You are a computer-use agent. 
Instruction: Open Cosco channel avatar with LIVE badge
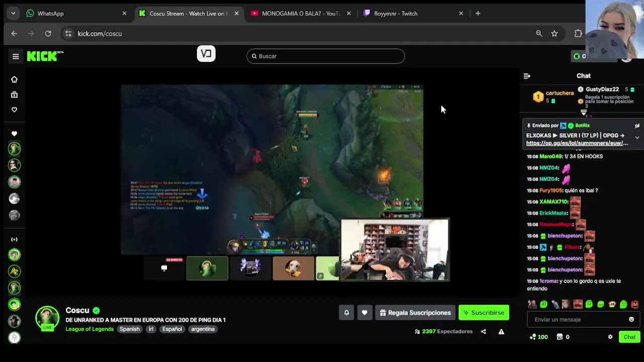(x=47, y=319)
